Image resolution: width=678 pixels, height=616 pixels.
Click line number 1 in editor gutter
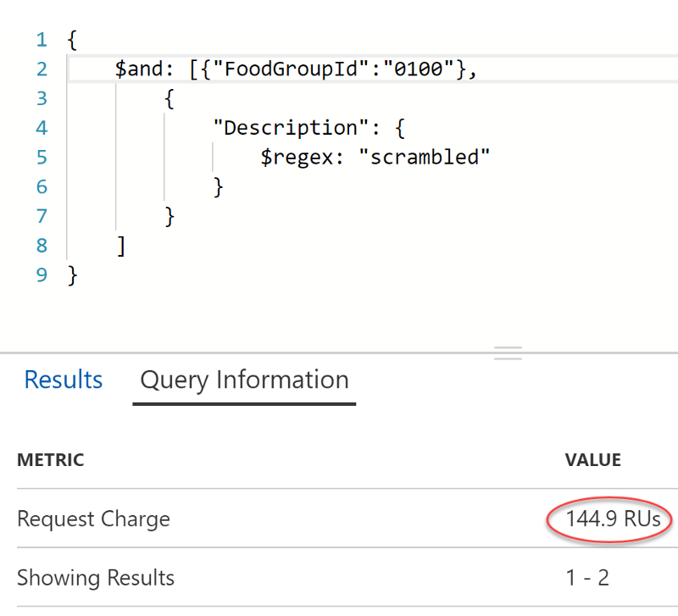(x=42, y=40)
